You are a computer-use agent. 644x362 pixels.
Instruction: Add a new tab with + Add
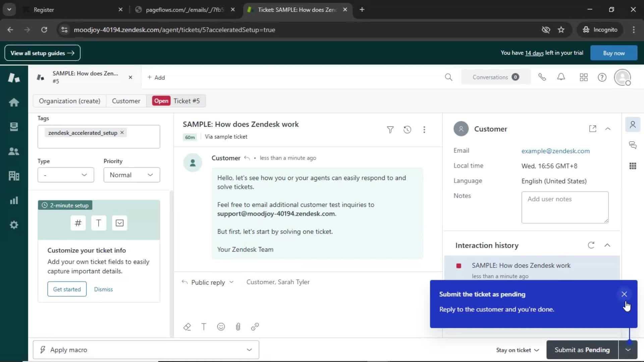point(156,77)
